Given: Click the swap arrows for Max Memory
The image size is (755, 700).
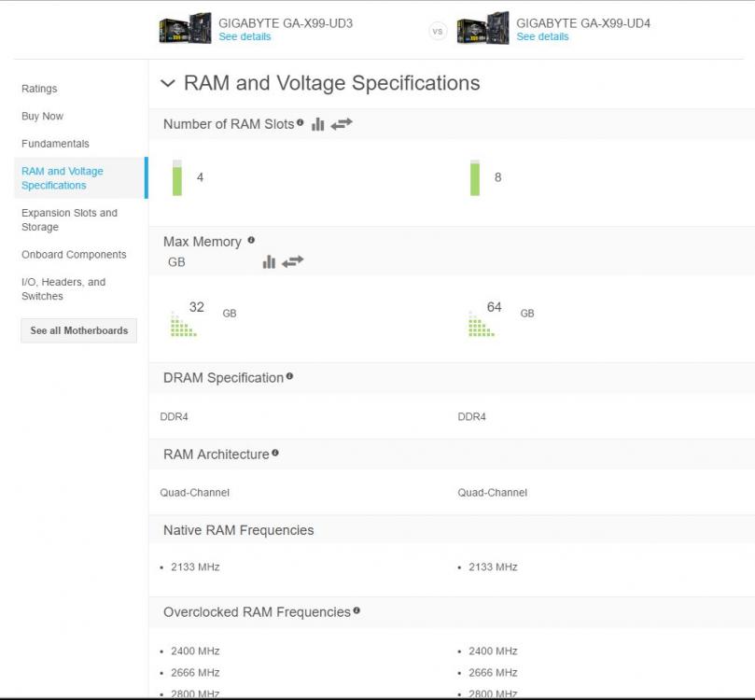Looking at the screenshot, I should click(x=293, y=262).
